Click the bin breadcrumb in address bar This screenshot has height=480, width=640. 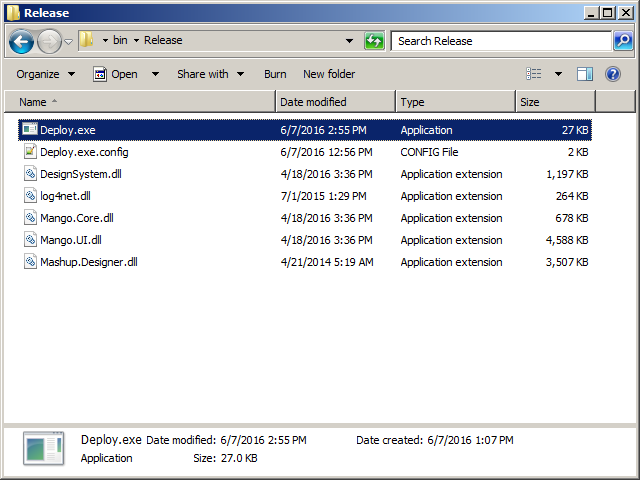[x=120, y=41]
